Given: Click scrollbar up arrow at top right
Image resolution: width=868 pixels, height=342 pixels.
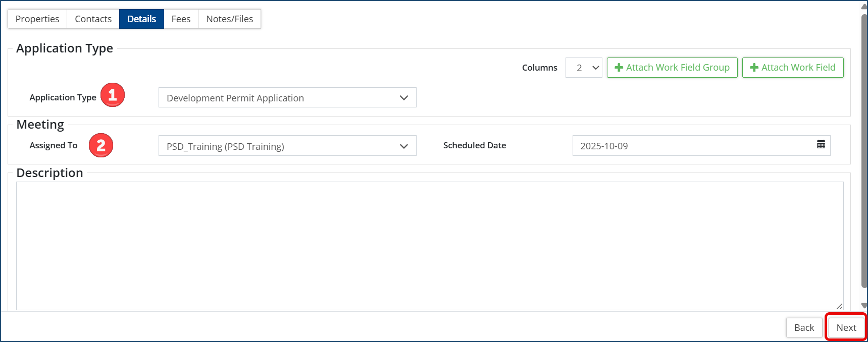Looking at the screenshot, I should (864, 7).
